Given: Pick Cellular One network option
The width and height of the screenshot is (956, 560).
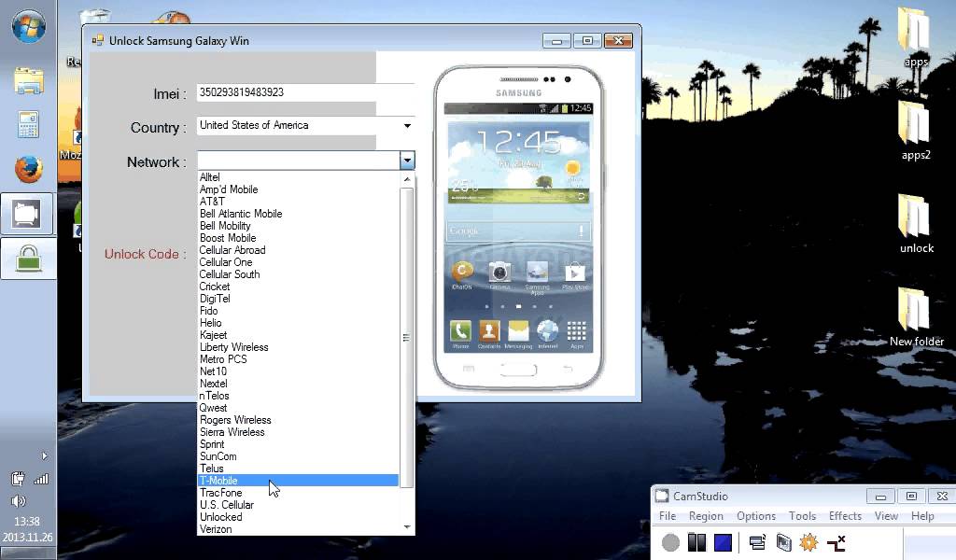Looking at the screenshot, I should (x=299, y=262).
